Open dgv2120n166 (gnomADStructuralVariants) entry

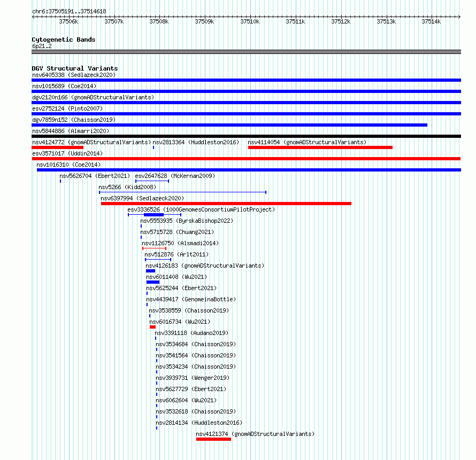93,97
